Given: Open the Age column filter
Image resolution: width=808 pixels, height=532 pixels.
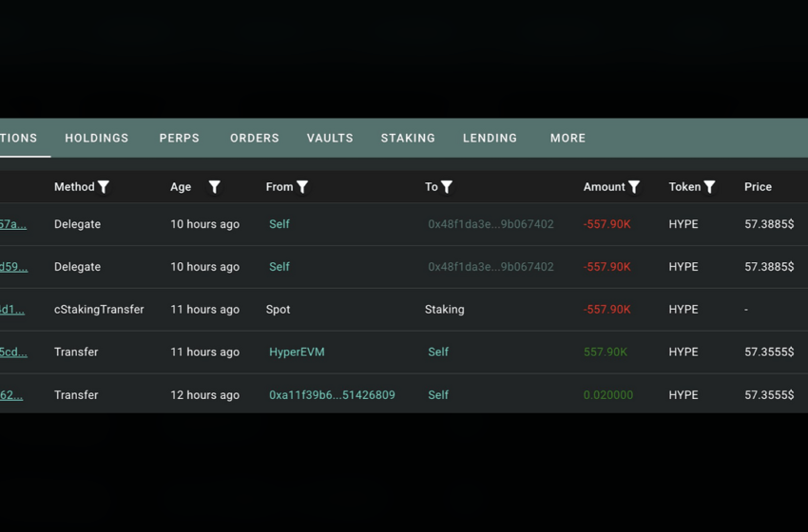Looking at the screenshot, I should [215, 187].
